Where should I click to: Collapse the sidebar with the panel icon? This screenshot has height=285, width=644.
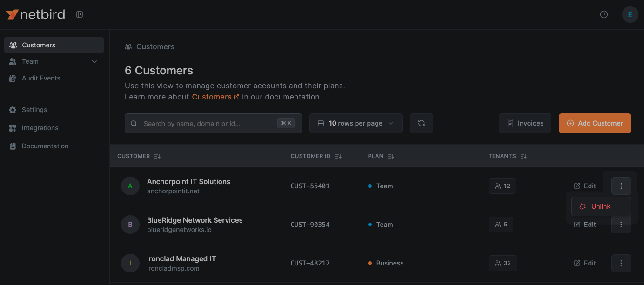(x=80, y=14)
